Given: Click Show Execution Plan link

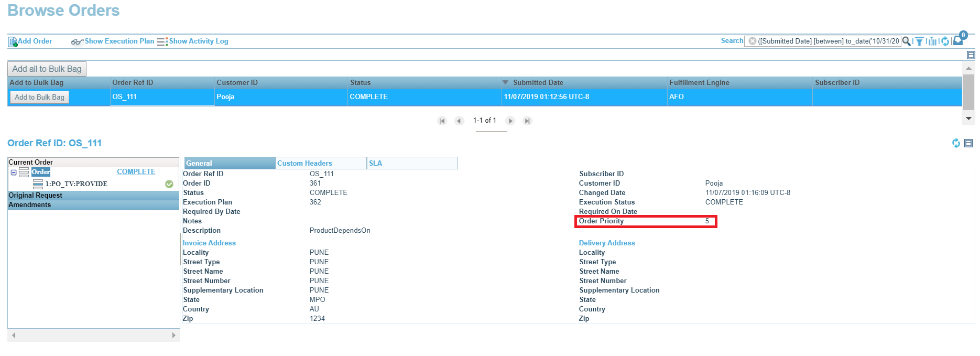Looking at the screenshot, I should click(x=119, y=41).
